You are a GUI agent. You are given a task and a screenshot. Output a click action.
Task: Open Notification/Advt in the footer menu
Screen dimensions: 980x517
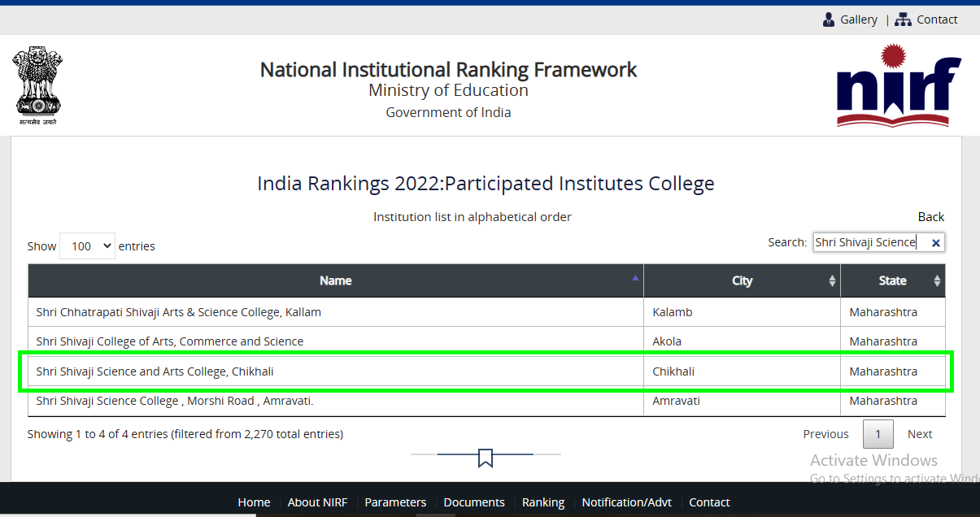[627, 502]
